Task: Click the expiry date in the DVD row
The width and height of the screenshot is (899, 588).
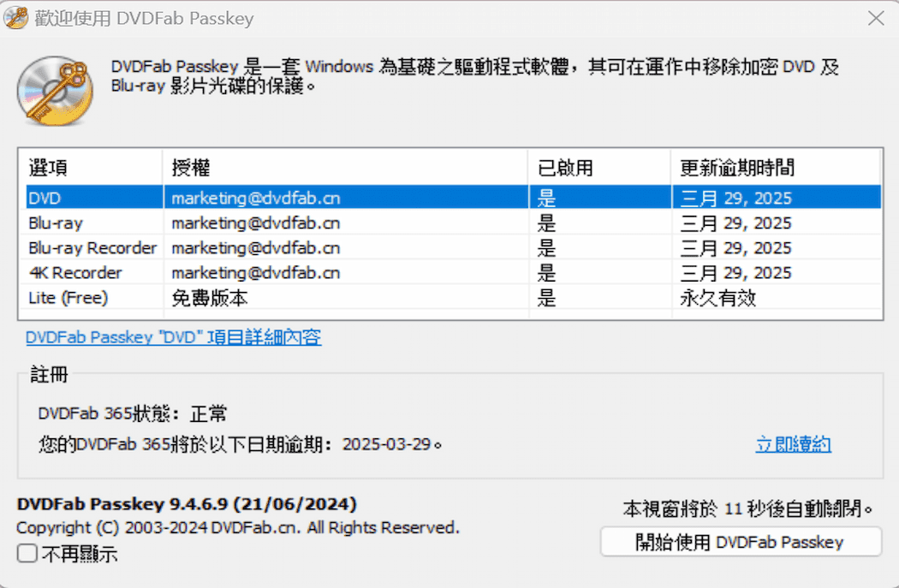Action: 735,199
